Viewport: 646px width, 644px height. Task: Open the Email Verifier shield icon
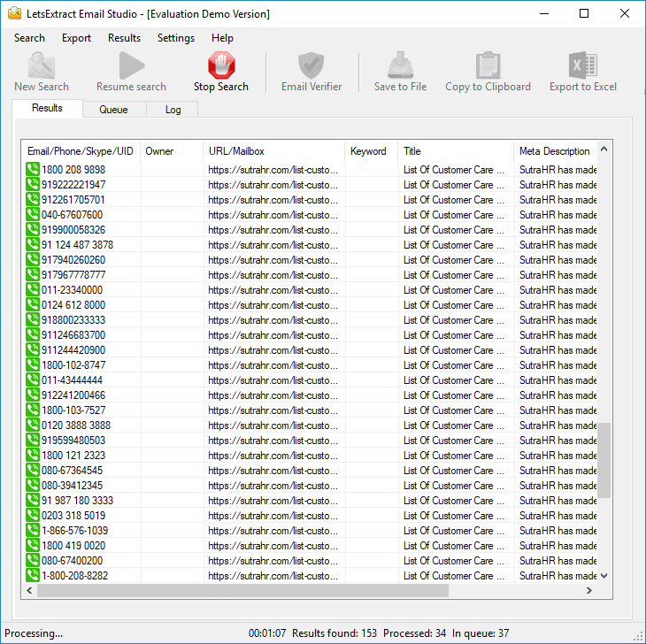pyautogui.click(x=311, y=65)
